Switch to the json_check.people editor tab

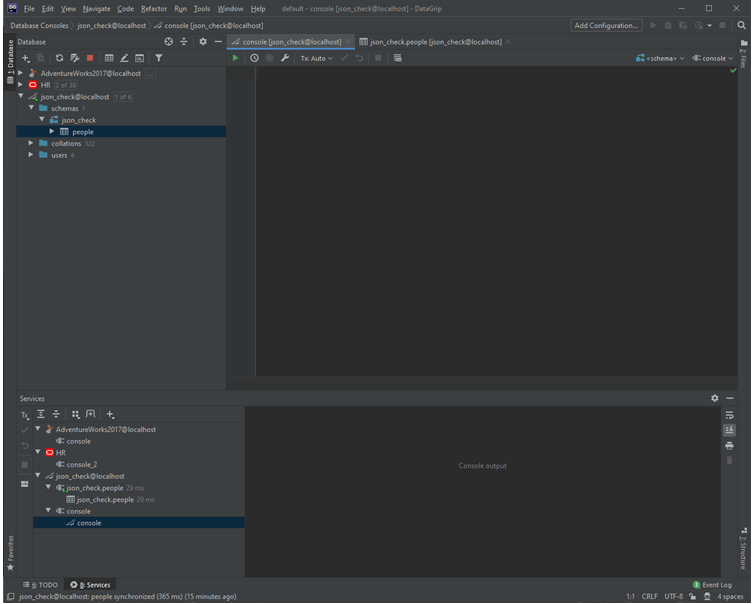[430, 42]
